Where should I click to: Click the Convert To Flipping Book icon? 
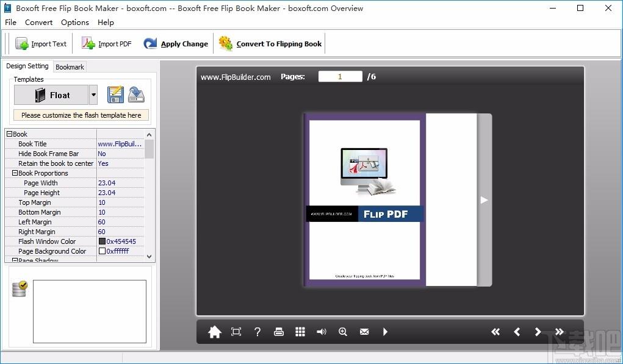coord(226,43)
